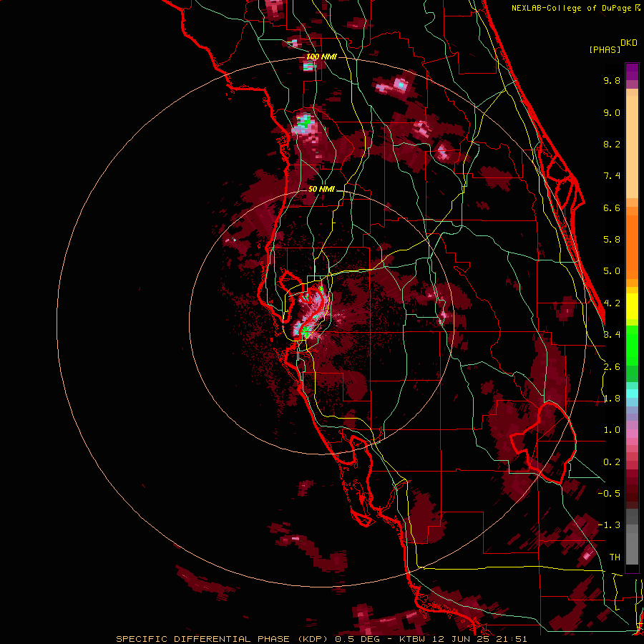The width and height of the screenshot is (644, 644).
Task: Click the yellow segment of the color bar
Action: (632, 306)
